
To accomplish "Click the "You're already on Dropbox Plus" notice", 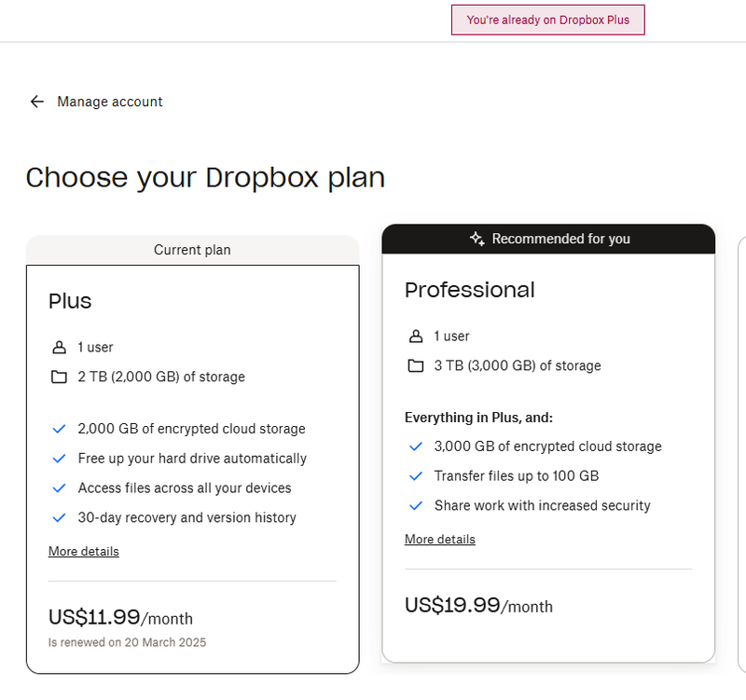I will [x=548, y=20].
